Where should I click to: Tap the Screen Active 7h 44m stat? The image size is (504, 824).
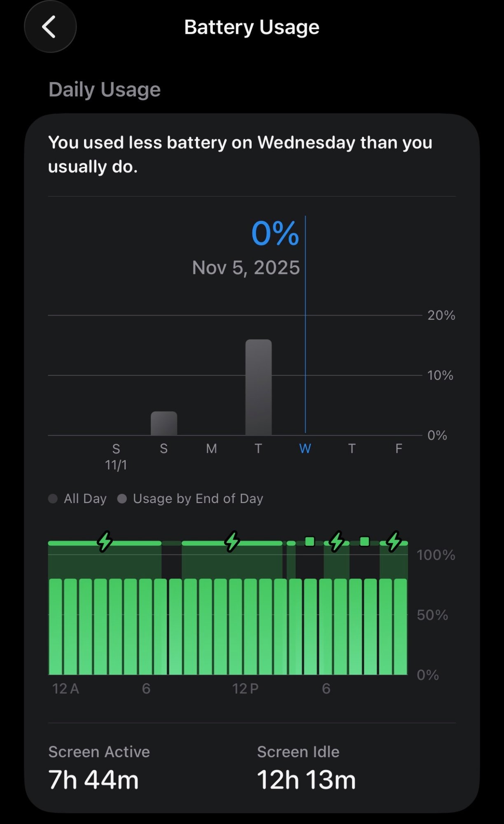[99, 769]
